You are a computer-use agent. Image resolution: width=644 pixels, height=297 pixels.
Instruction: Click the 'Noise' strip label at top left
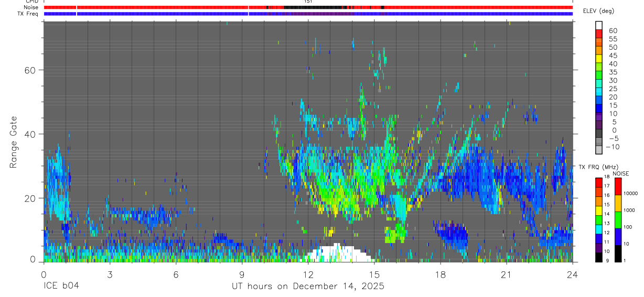31,7
